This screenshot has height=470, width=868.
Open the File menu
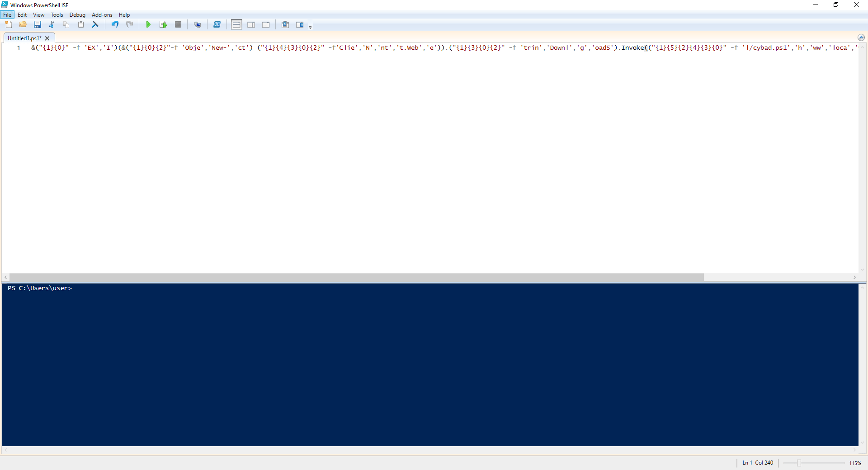7,15
